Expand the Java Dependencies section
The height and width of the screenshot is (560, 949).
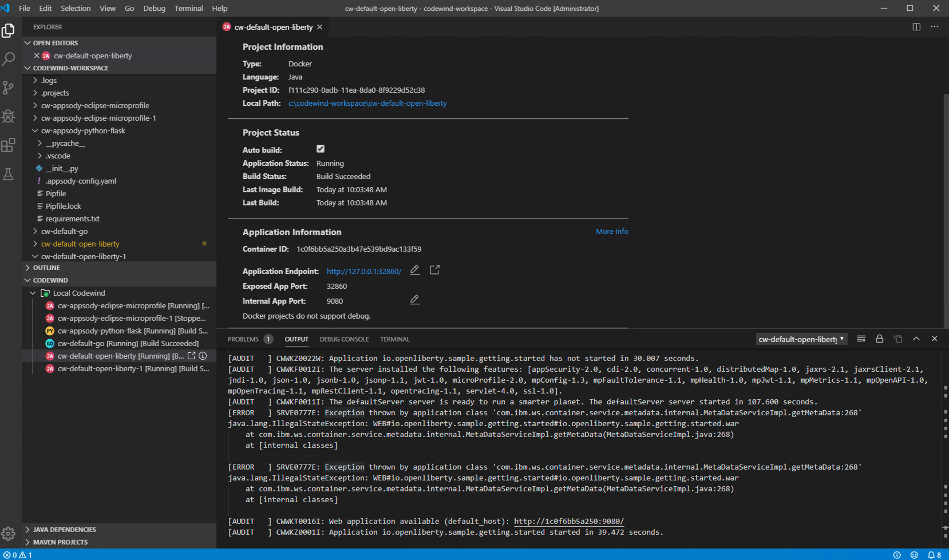(119, 530)
